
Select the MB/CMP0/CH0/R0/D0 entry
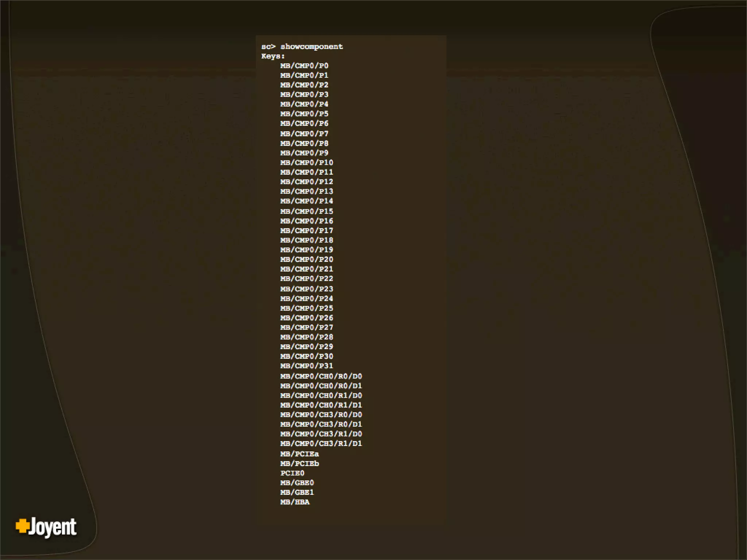(x=321, y=376)
